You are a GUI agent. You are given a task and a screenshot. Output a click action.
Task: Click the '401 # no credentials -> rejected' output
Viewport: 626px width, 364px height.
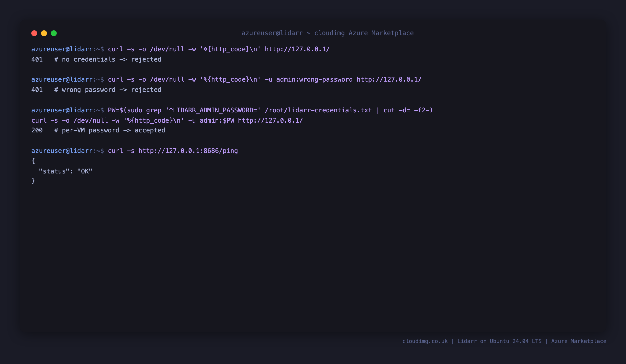point(96,60)
